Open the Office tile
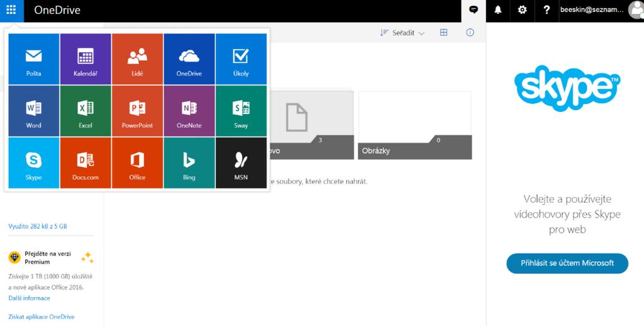644x326 pixels. click(x=137, y=163)
